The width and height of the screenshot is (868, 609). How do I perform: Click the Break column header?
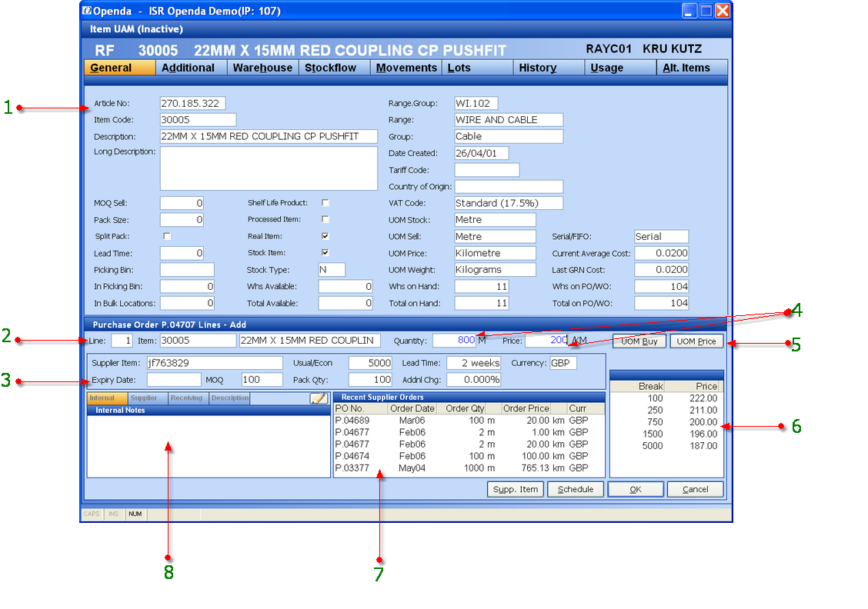click(638, 386)
